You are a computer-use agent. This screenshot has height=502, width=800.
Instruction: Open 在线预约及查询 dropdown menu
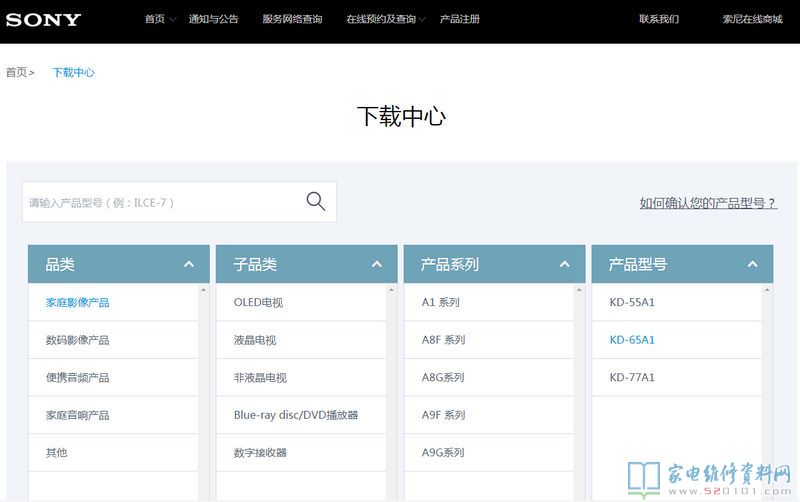pos(385,19)
